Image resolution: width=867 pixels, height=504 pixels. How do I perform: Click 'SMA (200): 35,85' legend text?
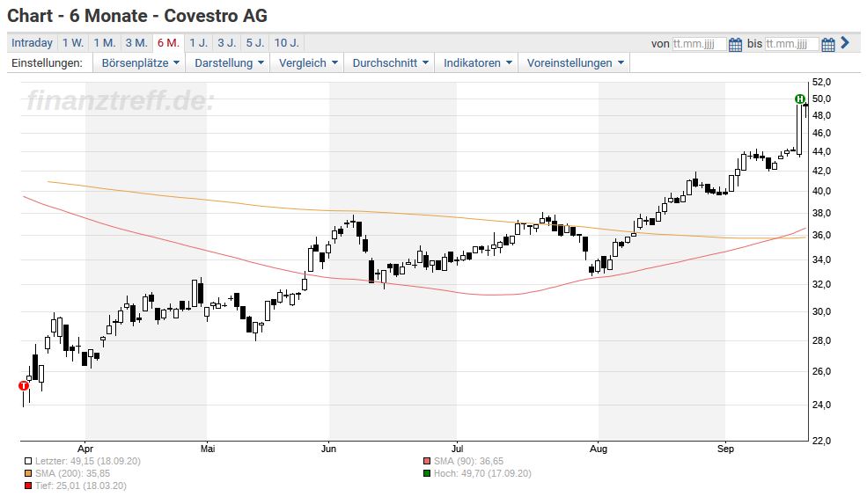pos(72,473)
